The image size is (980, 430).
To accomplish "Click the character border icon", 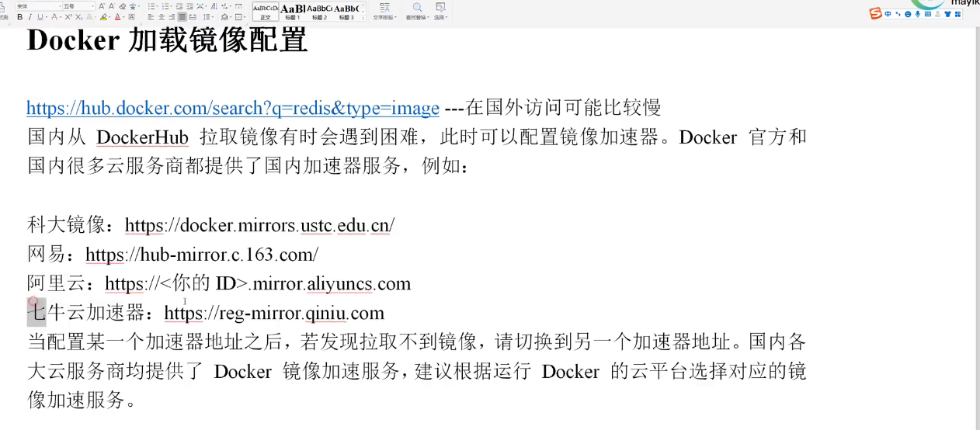I will 131,17.
